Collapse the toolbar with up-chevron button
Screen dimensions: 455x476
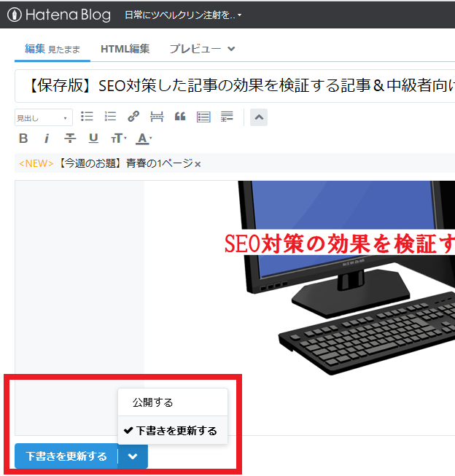(259, 117)
